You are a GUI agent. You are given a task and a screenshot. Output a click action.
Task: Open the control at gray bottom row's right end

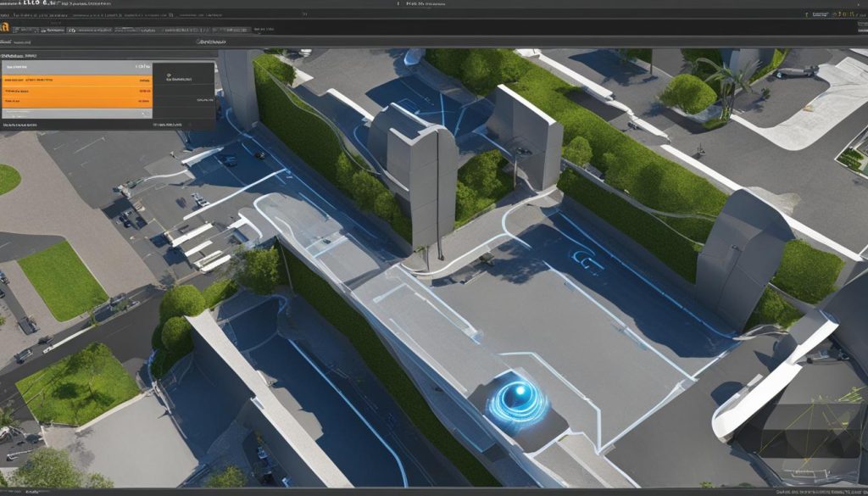(145, 112)
